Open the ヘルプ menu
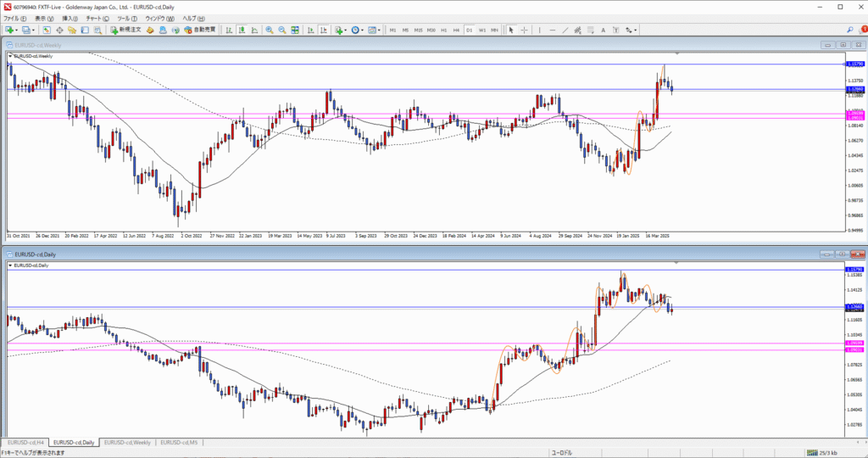Screen dimensions: 868x458 click(193, 19)
